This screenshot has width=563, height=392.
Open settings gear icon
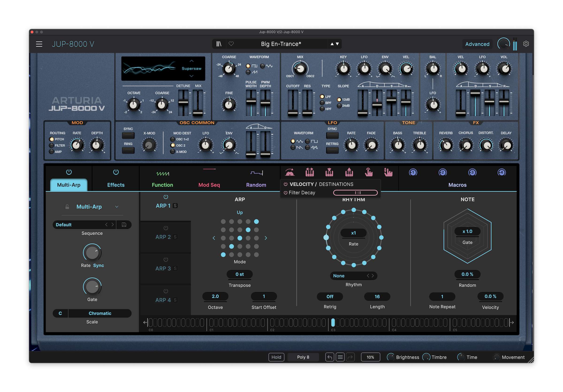(x=526, y=44)
